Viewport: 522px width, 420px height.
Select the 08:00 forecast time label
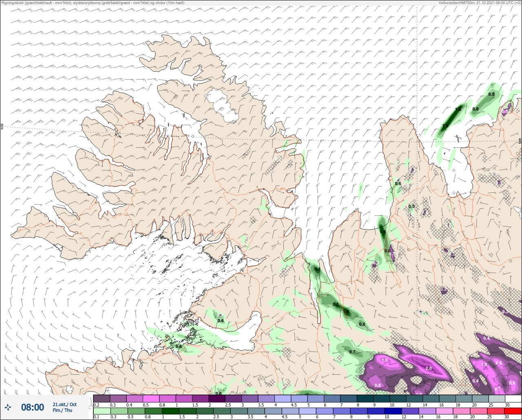pos(33,407)
